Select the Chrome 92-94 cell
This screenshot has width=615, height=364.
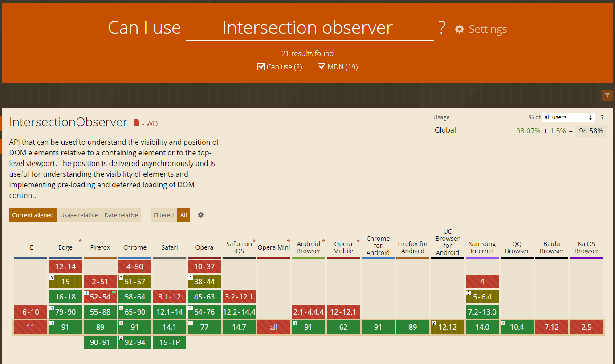pos(135,342)
